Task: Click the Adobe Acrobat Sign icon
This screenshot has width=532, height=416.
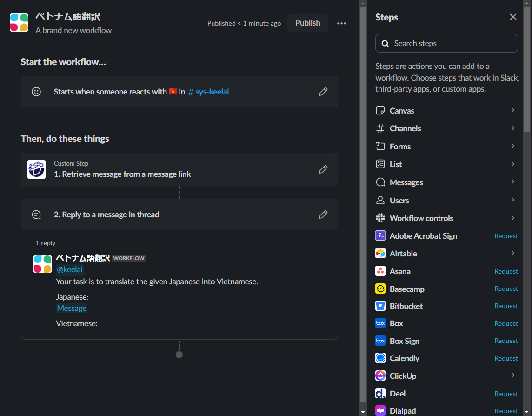Action: tap(380, 235)
